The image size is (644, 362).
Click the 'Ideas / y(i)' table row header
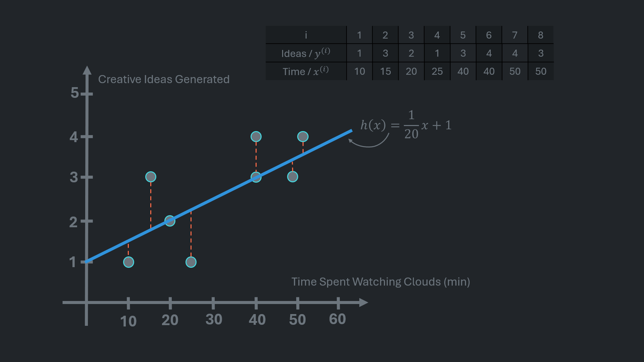[306, 53]
